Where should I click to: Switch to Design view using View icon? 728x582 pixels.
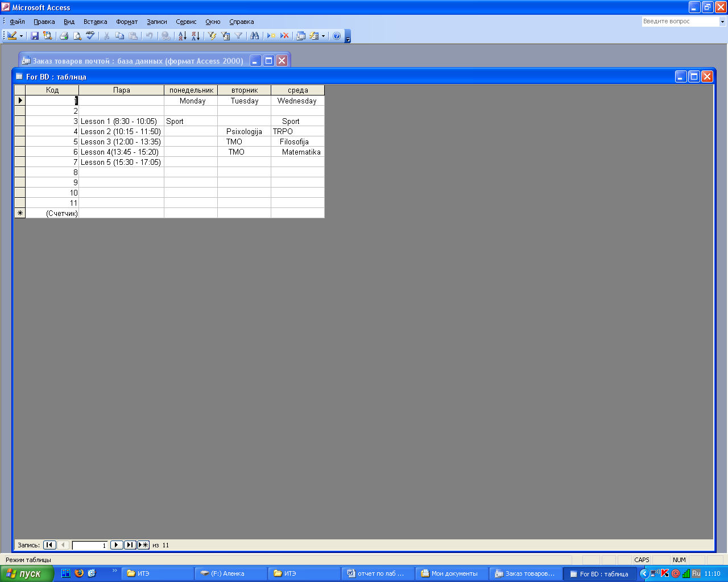11,35
